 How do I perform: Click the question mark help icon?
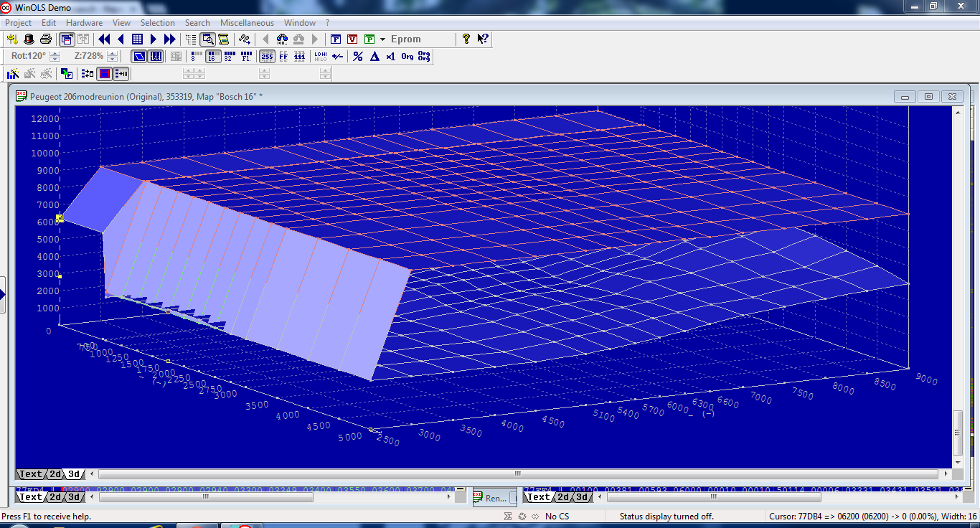pos(466,39)
